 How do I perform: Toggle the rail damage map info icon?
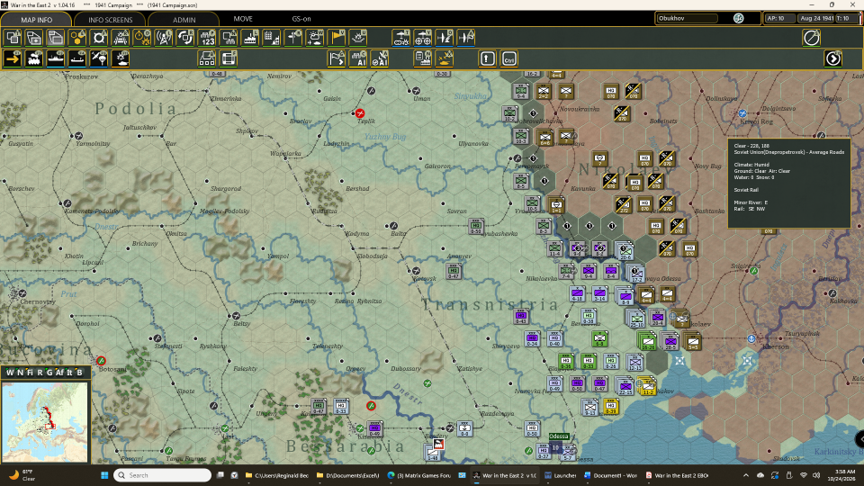point(121,37)
